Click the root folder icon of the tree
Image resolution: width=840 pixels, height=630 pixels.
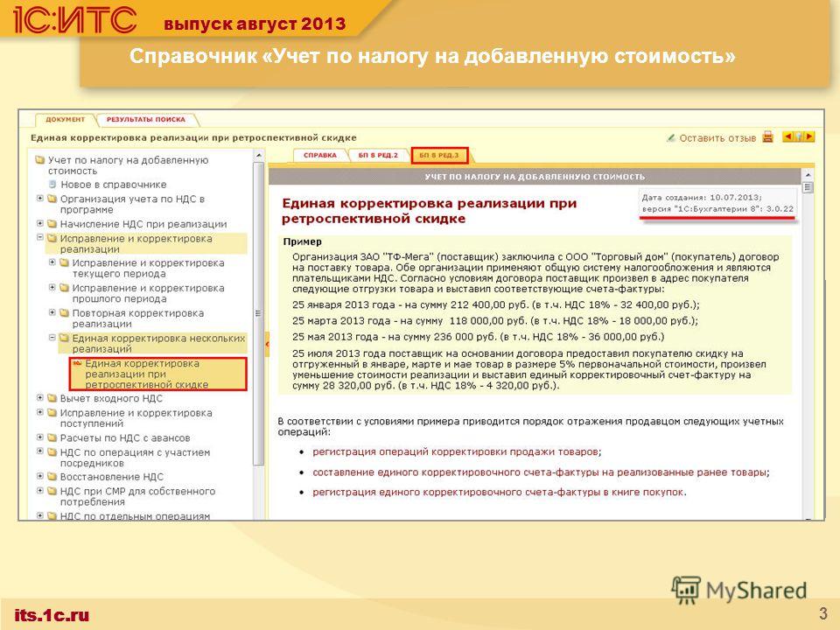coord(39,159)
